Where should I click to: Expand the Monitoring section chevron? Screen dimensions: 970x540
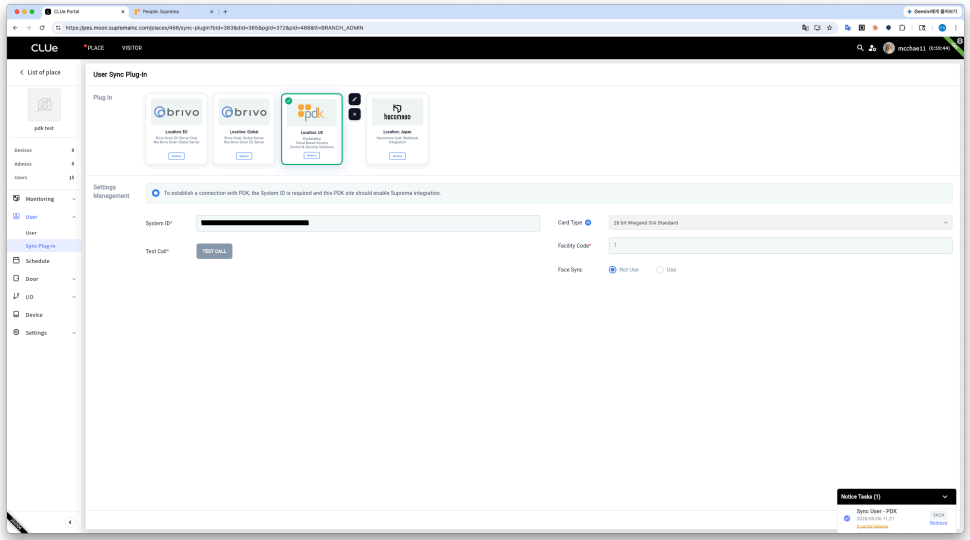coord(74,199)
